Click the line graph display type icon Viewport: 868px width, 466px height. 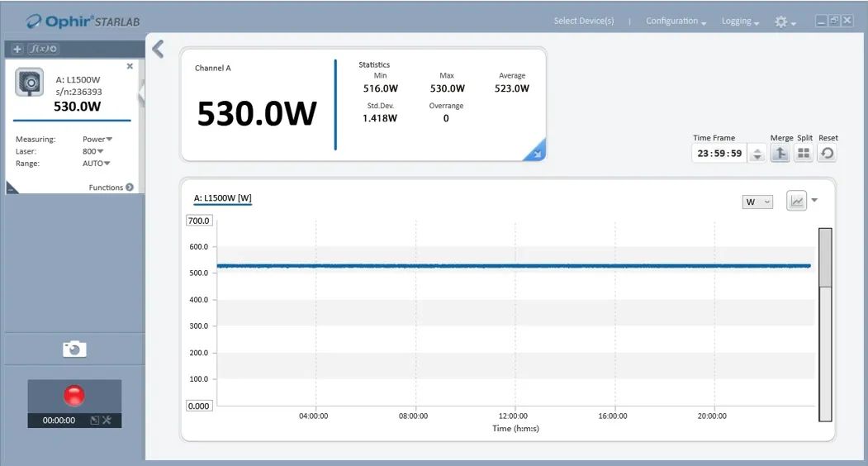pyautogui.click(x=796, y=201)
